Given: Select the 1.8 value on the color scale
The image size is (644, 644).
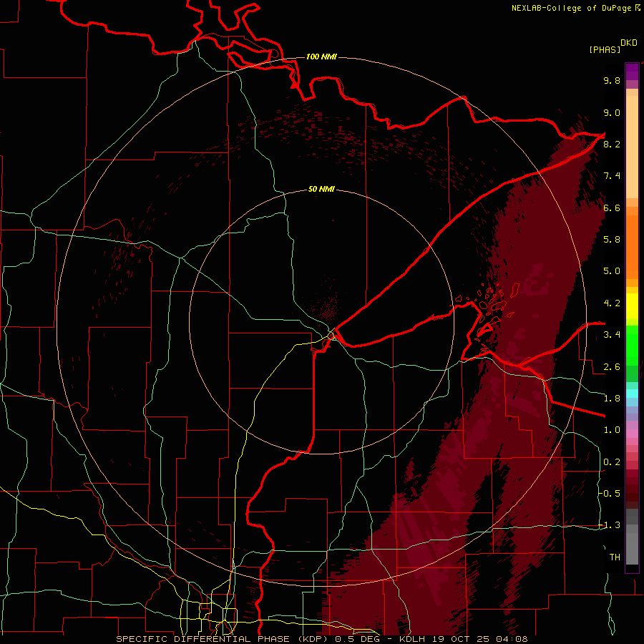Looking at the screenshot, I should tap(612, 399).
